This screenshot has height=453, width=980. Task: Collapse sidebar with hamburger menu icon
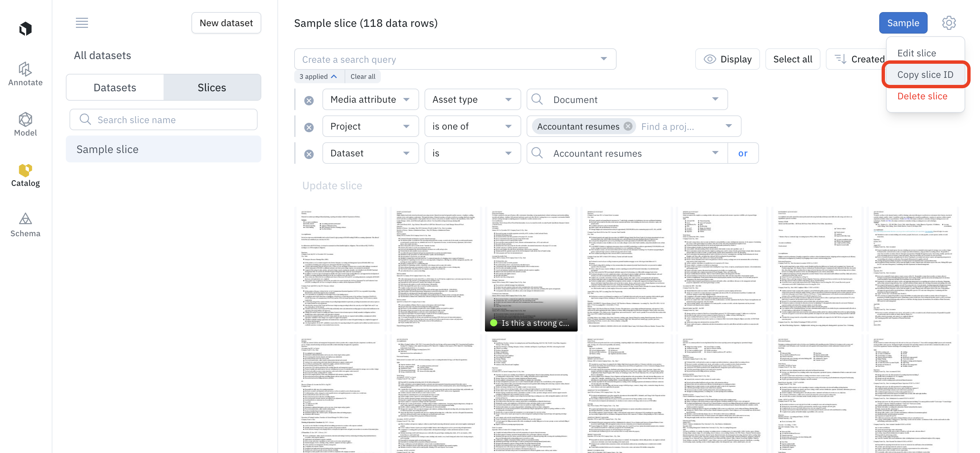[x=82, y=23]
